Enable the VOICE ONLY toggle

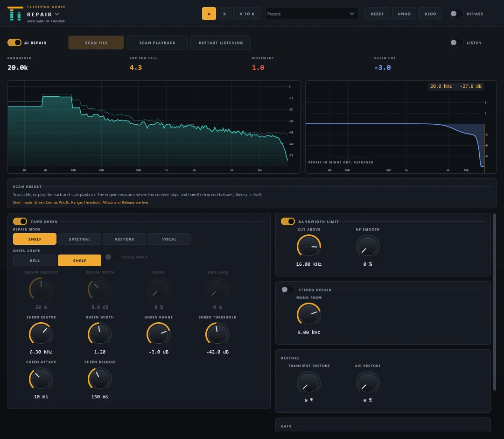click(111, 257)
